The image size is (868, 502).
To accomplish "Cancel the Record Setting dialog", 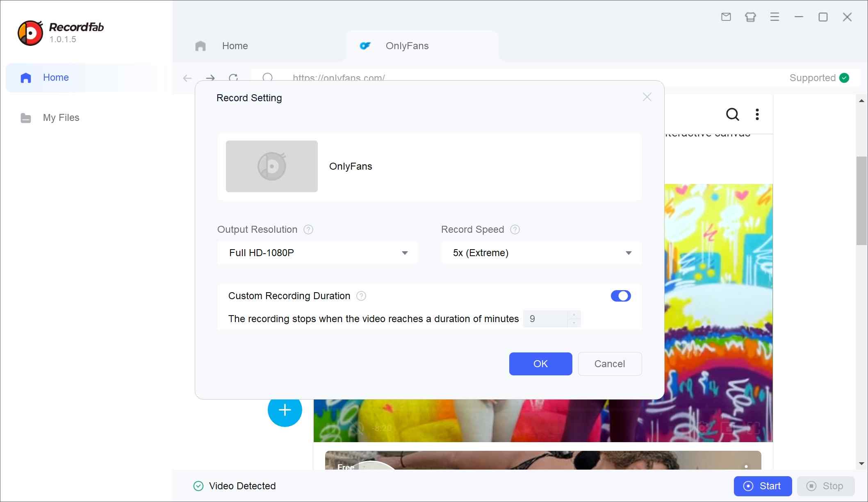I will coord(610,364).
